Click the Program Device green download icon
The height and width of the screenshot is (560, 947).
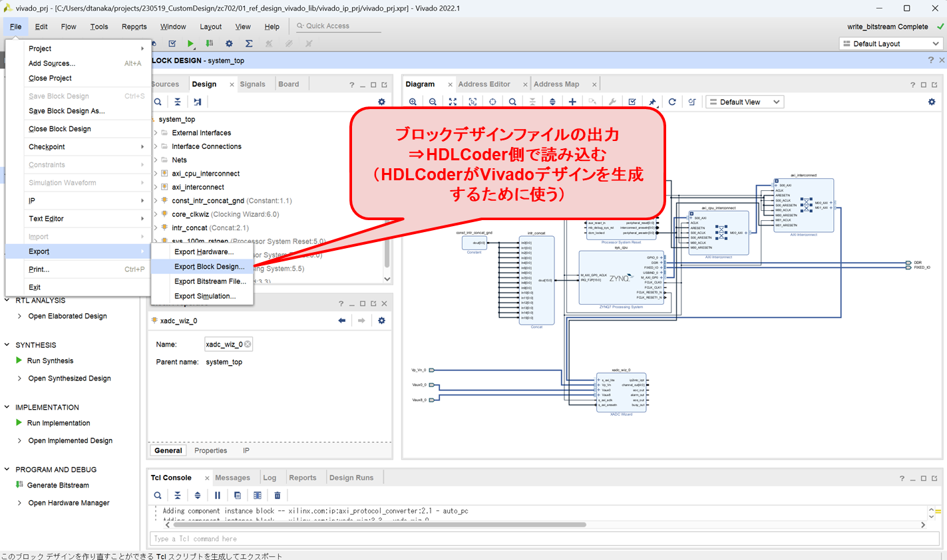tap(209, 43)
